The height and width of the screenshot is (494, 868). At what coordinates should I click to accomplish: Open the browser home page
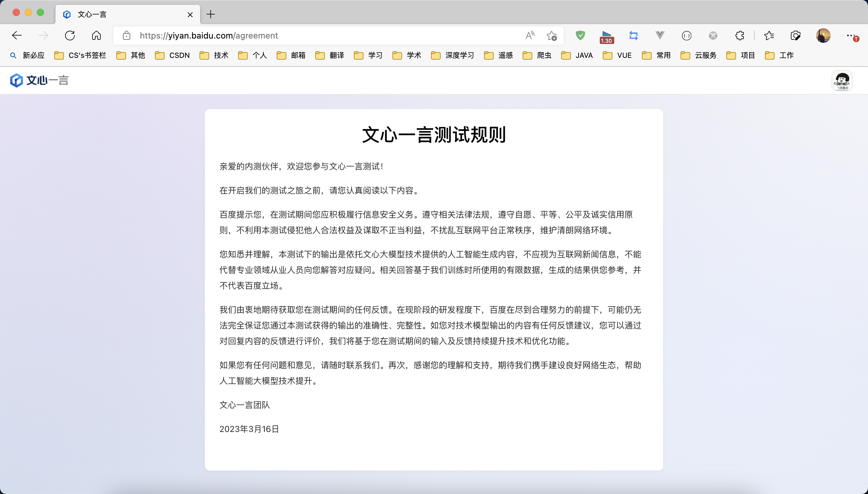click(96, 35)
